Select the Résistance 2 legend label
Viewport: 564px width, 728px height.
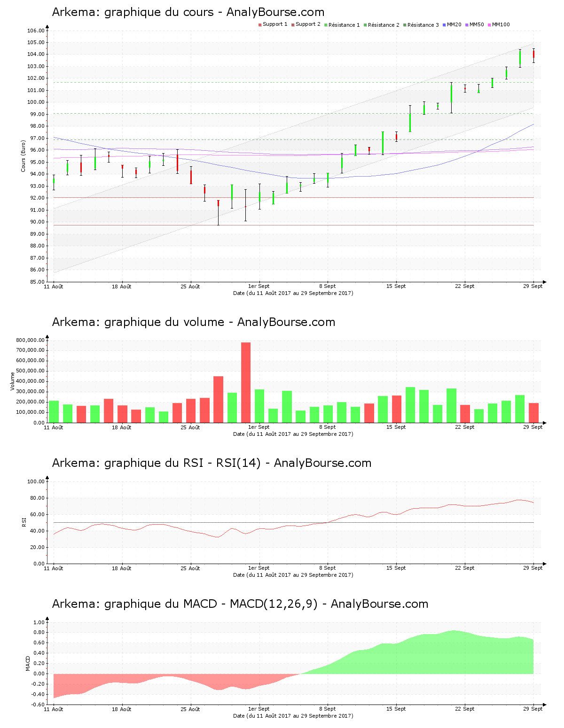[384, 25]
